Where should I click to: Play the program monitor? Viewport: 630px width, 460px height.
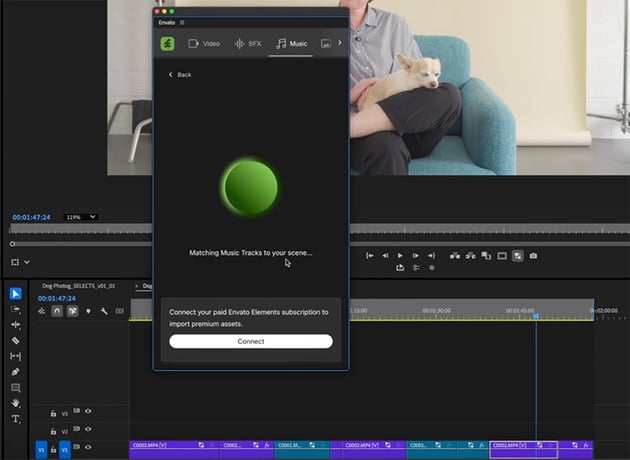[400, 256]
